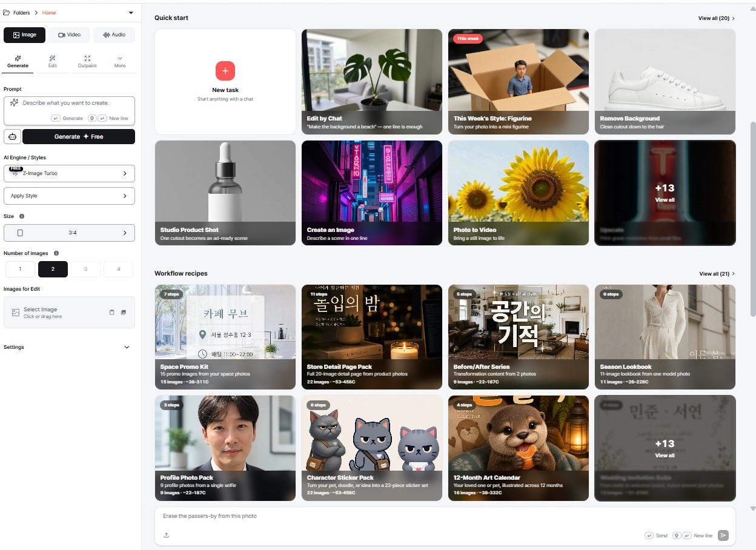Screen dimensions: 756x550
Task: Show the Number of images info icon
Action: [x=56, y=253]
